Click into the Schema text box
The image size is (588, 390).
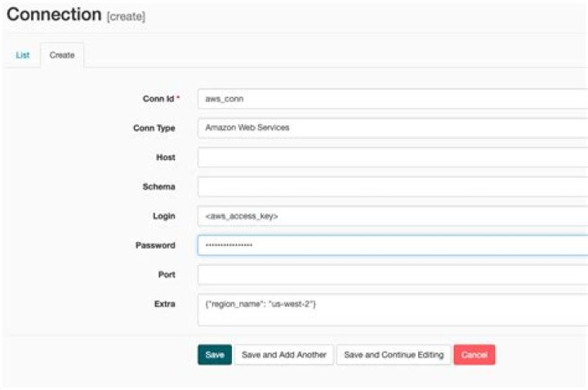tap(392, 186)
